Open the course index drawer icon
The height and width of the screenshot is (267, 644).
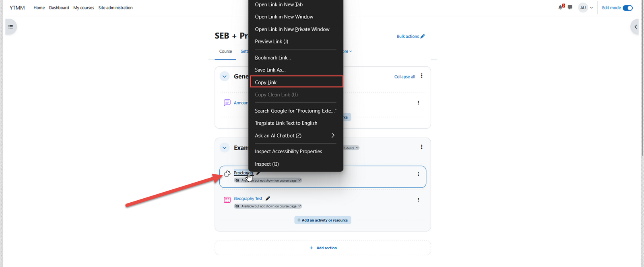pyautogui.click(x=11, y=27)
